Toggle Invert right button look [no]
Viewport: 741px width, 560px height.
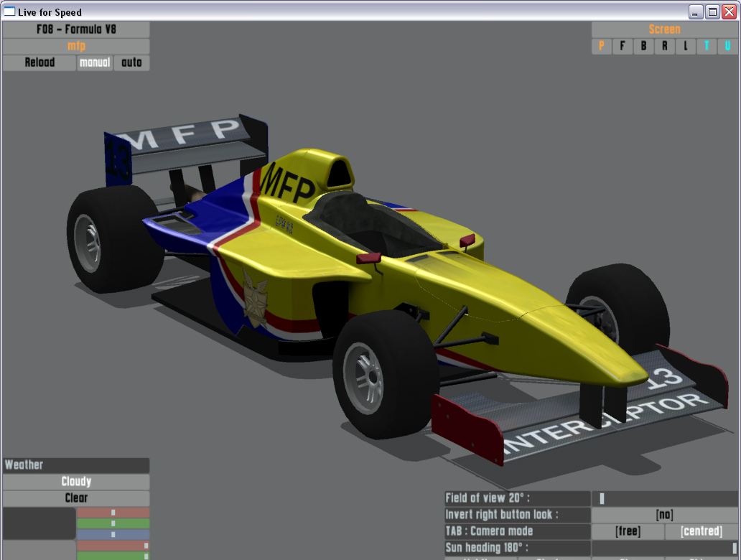point(664,515)
